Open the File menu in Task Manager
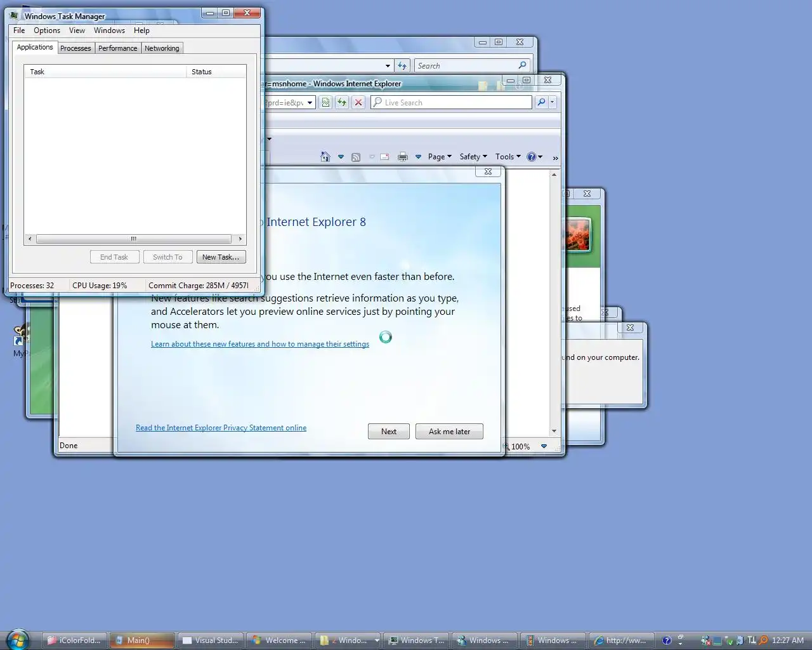The width and height of the screenshot is (812, 650). (19, 30)
